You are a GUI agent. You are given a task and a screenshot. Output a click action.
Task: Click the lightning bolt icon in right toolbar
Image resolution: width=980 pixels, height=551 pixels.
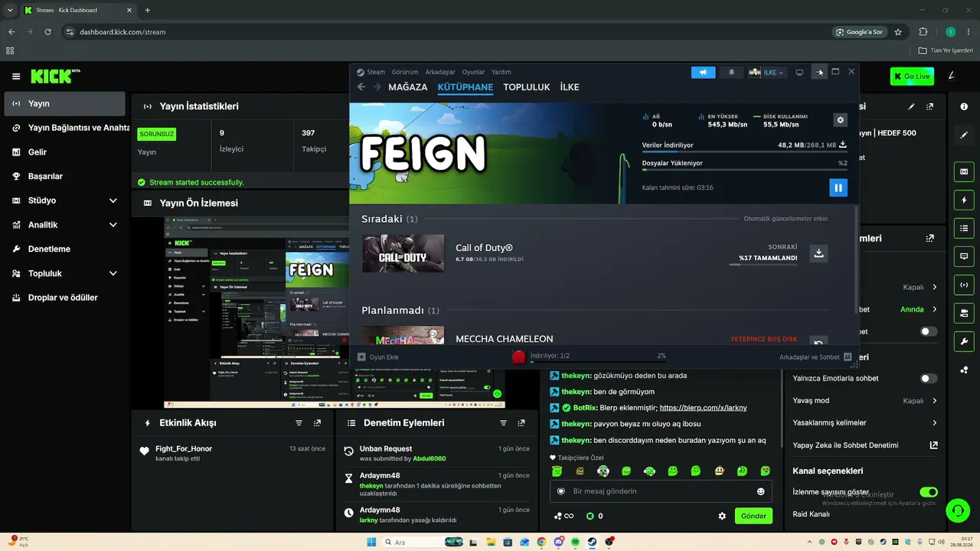coord(964,200)
